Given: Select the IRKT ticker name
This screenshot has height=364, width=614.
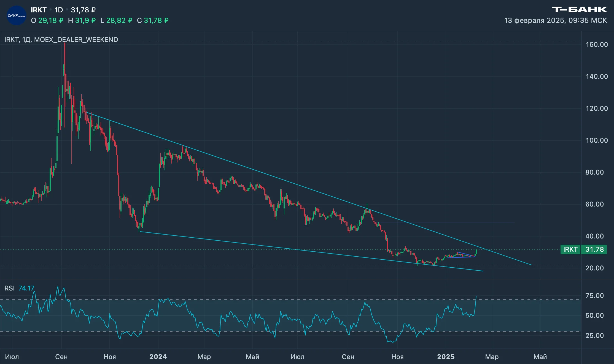Looking at the screenshot, I should click(x=39, y=10).
